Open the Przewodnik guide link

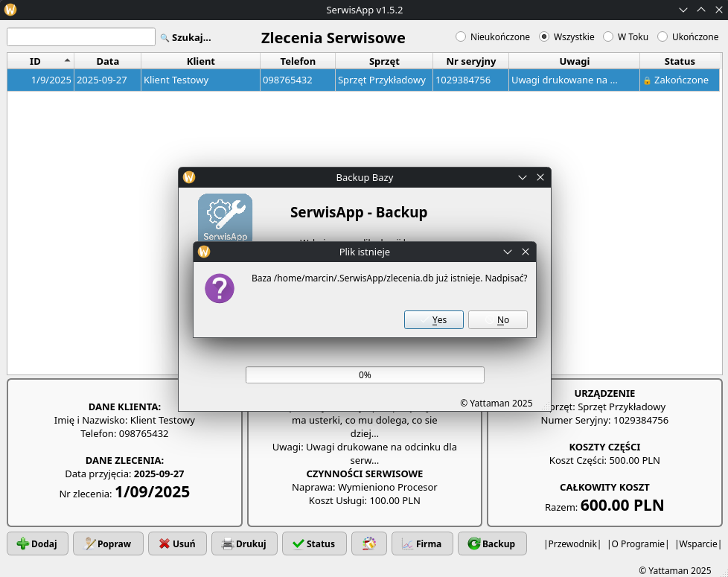point(572,543)
